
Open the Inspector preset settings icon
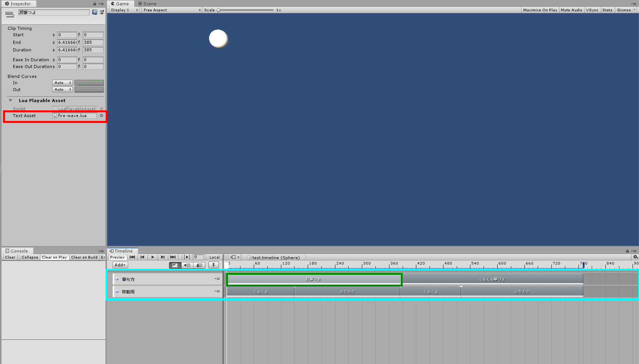102,12
